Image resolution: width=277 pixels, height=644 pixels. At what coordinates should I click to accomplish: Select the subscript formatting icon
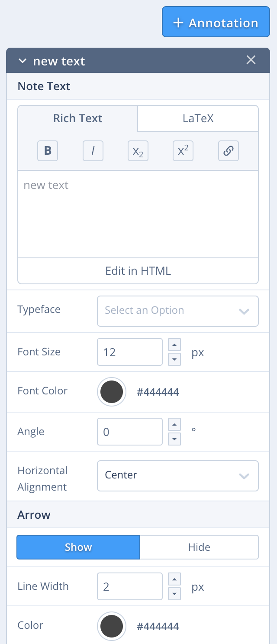pos(138,151)
